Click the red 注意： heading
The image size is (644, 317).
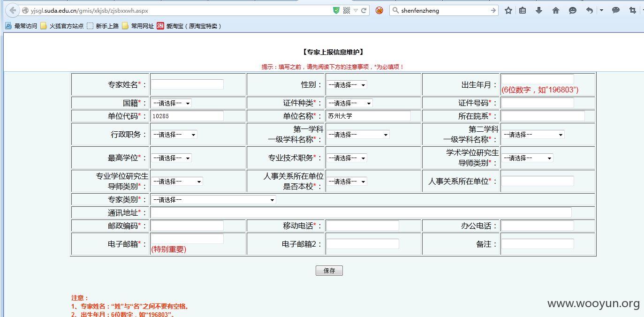pos(80,298)
